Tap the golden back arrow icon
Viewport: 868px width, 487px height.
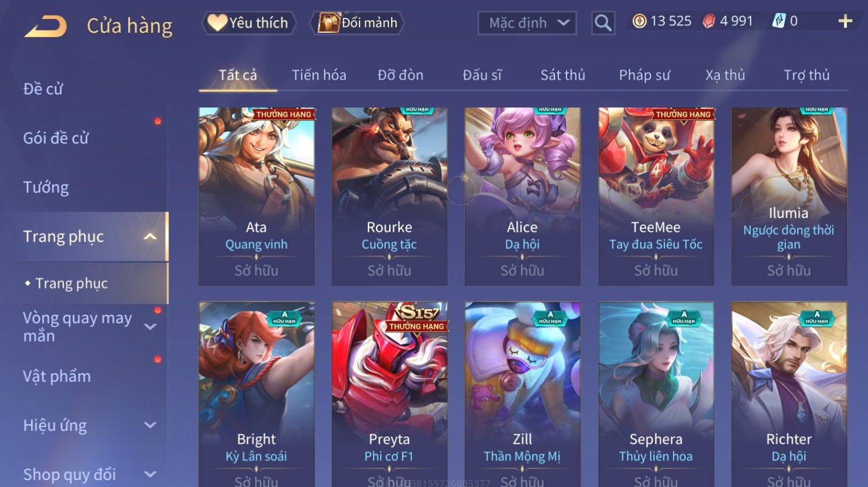click(x=45, y=26)
